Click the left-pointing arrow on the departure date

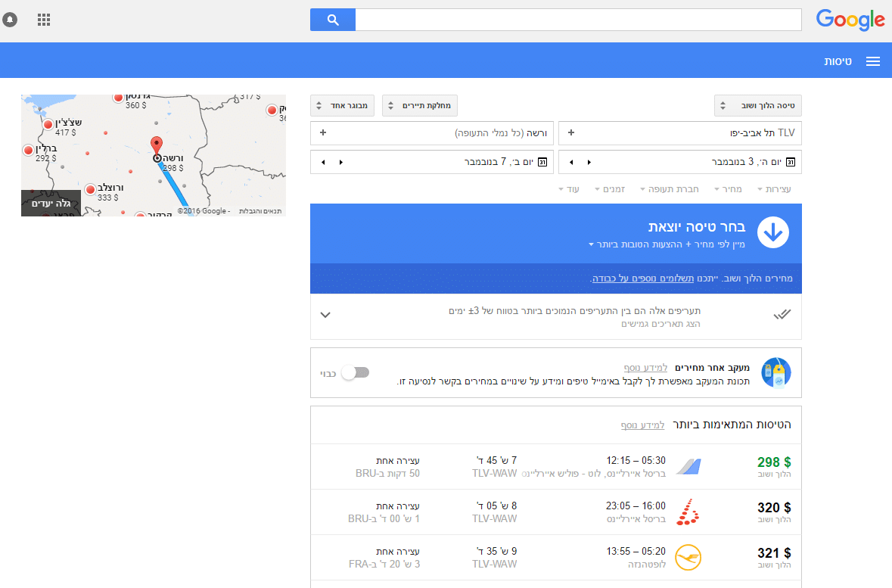571,162
